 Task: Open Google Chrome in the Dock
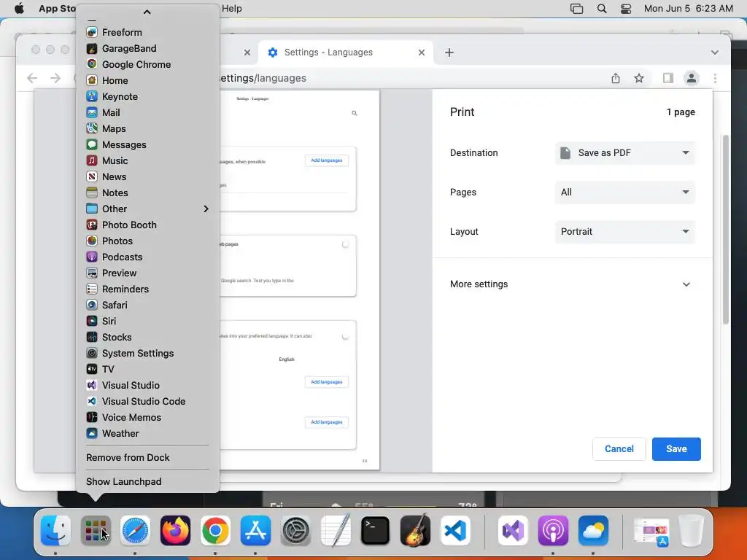[x=215, y=531]
